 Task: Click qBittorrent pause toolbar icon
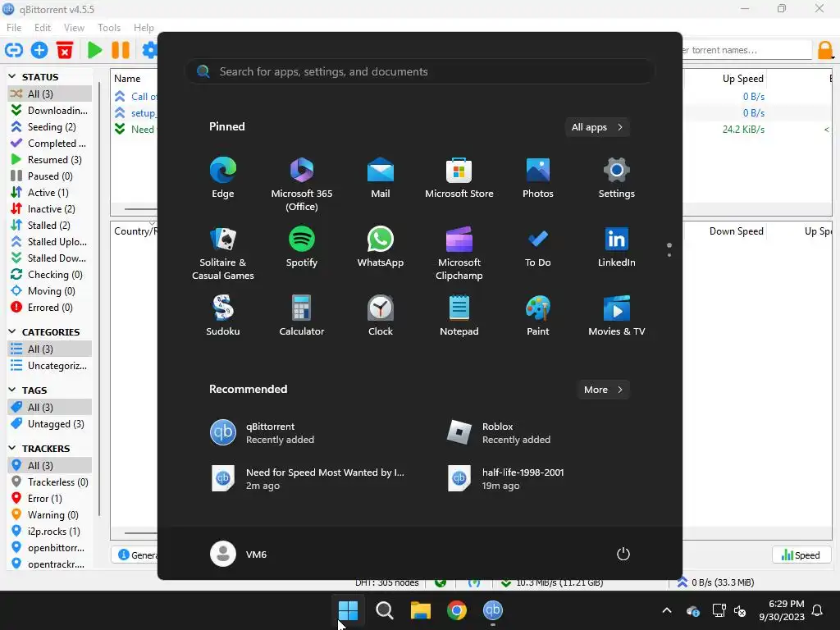121,50
